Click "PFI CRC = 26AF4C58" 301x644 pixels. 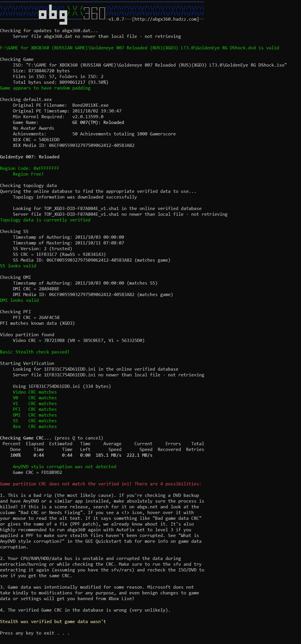36,318
